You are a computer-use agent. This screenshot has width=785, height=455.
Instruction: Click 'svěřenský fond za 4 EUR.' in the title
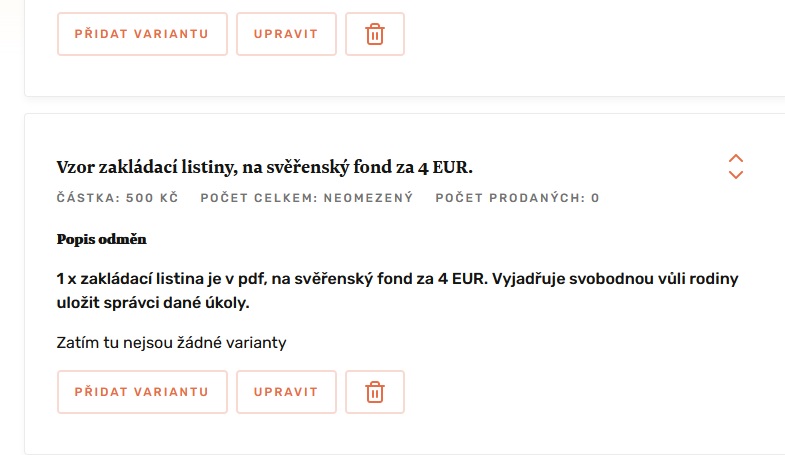click(369, 167)
